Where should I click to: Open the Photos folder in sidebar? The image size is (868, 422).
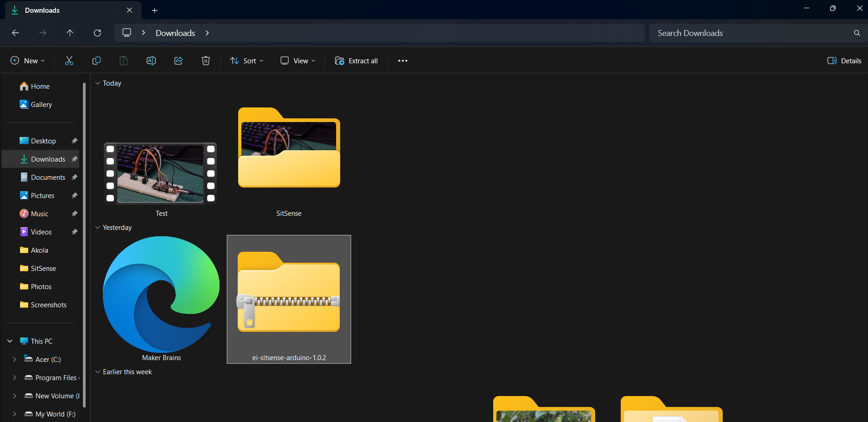(x=40, y=287)
